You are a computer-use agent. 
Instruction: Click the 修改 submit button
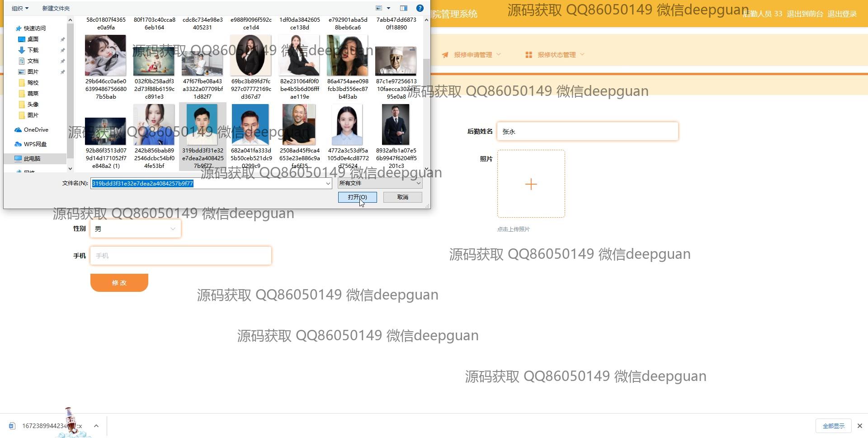119,282
